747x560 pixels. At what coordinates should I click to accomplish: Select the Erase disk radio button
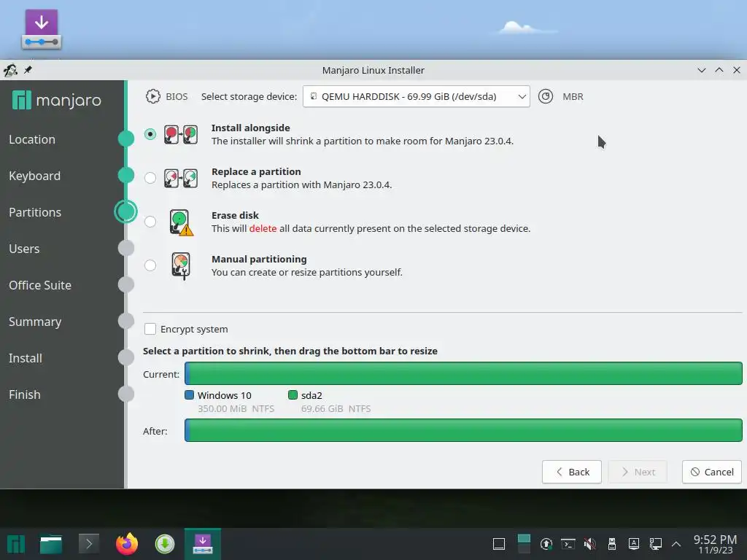150,222
